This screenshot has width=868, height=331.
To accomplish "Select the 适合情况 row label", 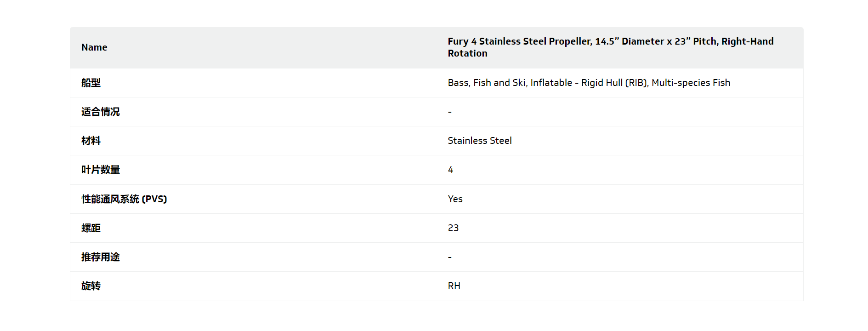I will point(101,112).
